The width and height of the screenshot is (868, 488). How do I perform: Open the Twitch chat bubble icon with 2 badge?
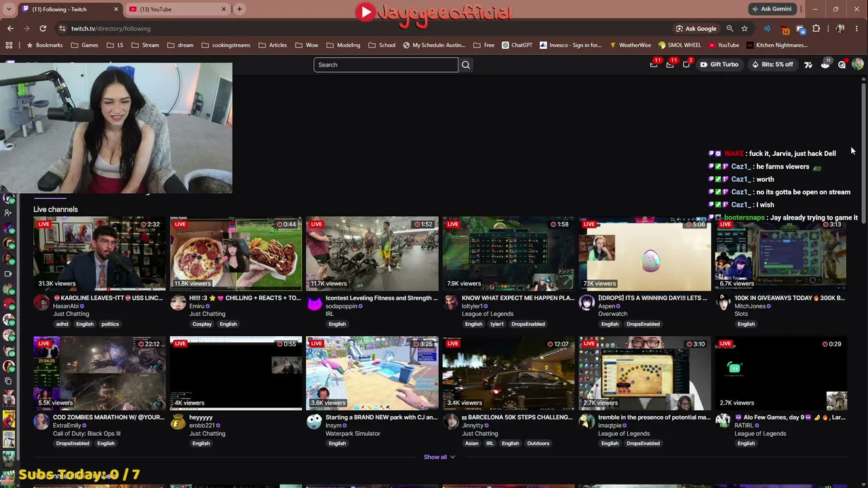[x=686, y=64]
